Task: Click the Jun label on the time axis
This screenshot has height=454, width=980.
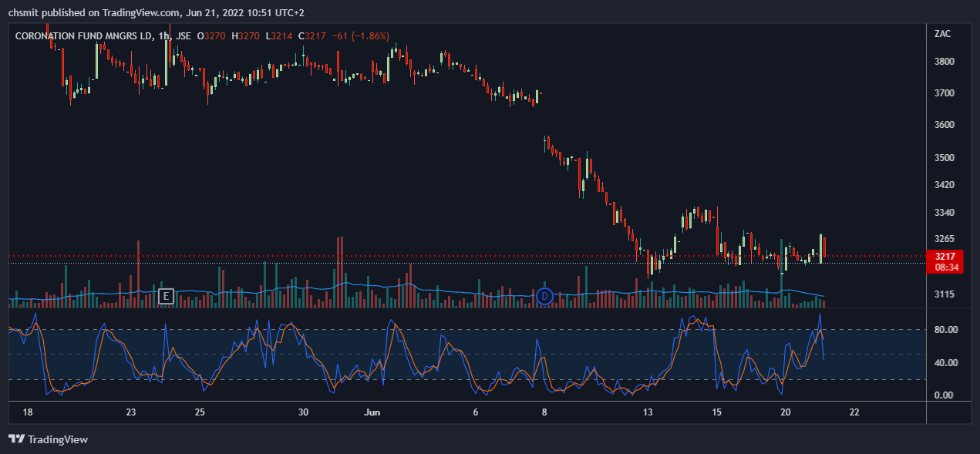Action: point(372,412)
